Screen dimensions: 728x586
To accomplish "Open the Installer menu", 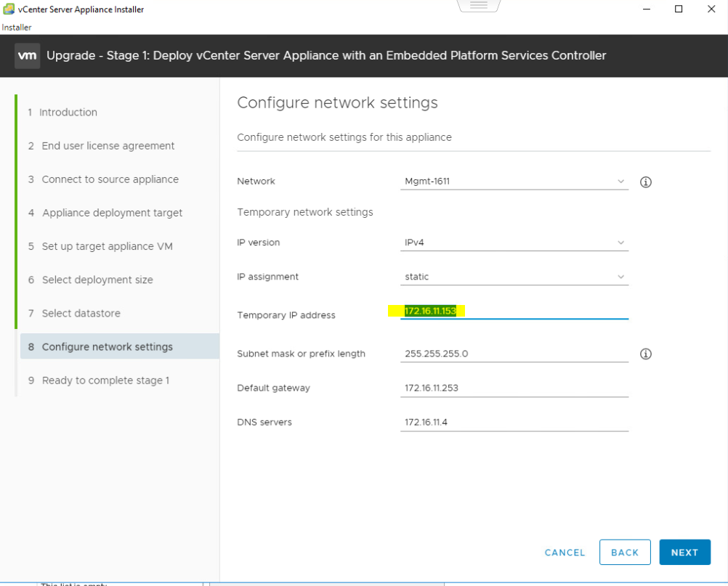I will [16, 28].
